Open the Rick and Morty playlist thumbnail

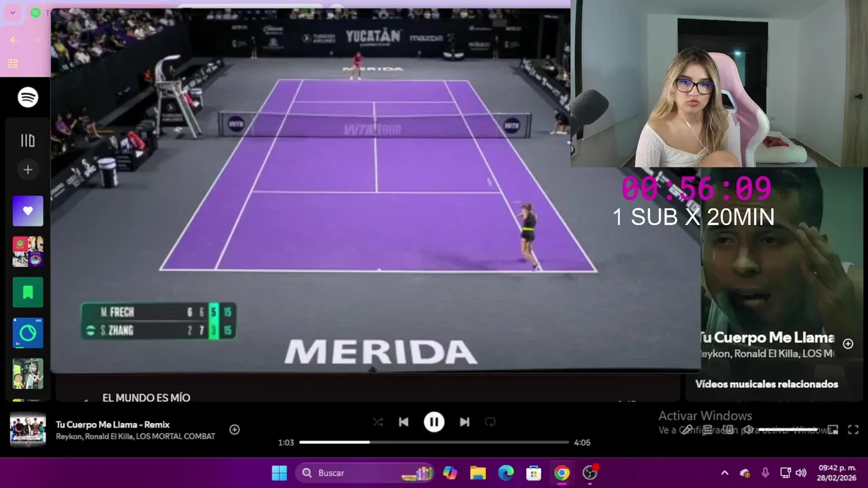coord(28,373)
